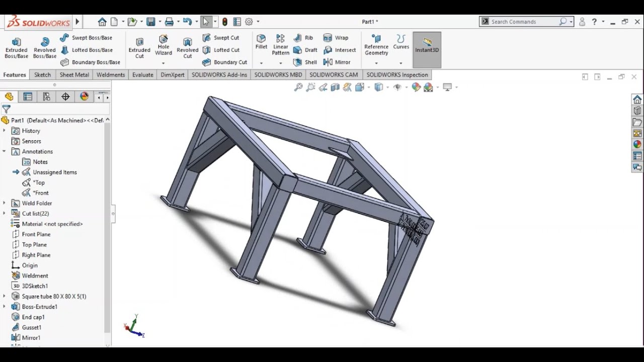Open the Hole Wizard dropdown arrow
Image resolution: width=644 pixels, height=362 pixels.
pos(164,63)
